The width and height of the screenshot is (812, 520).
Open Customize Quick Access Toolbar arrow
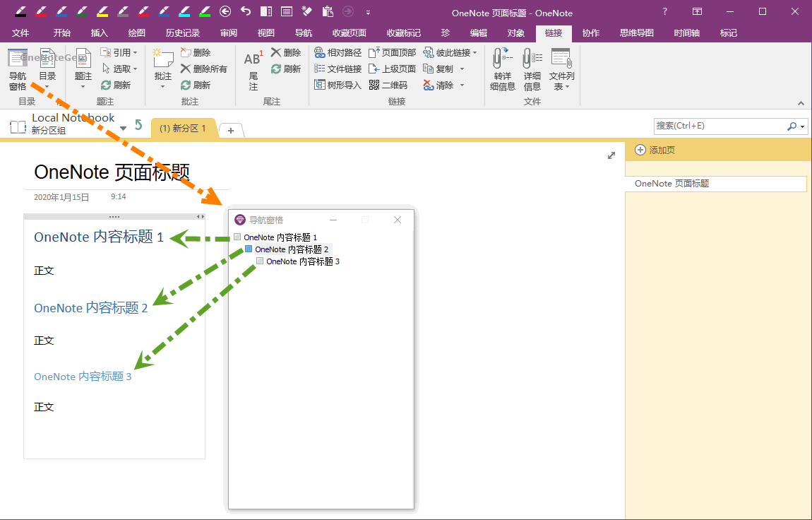point(368,12)
